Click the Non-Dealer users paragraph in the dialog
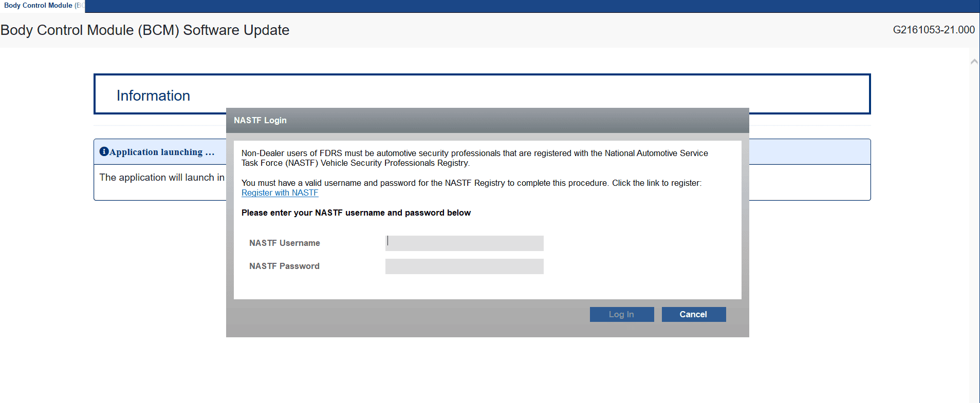Image resolution: width=980 pixels, height=403 pixels. 474,158
